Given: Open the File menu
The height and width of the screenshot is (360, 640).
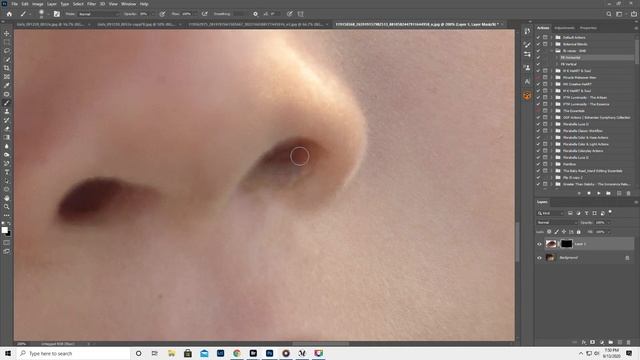Looking at the screenshot, I should [14, 4].
